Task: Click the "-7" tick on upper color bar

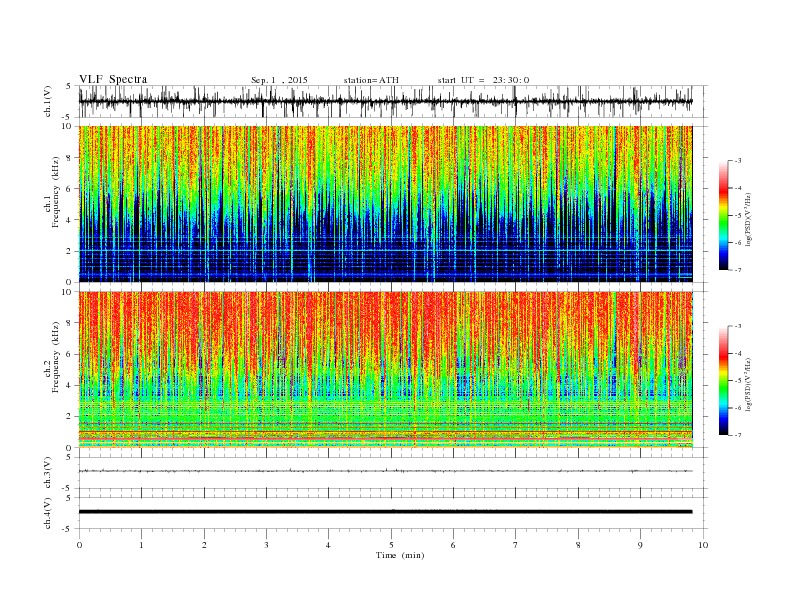Action: click(738, 270)
